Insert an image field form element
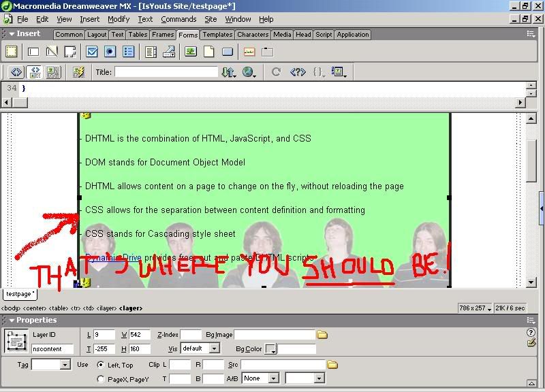Image resolution: width=545 pixels, height=392 pixels. [191, 52]
